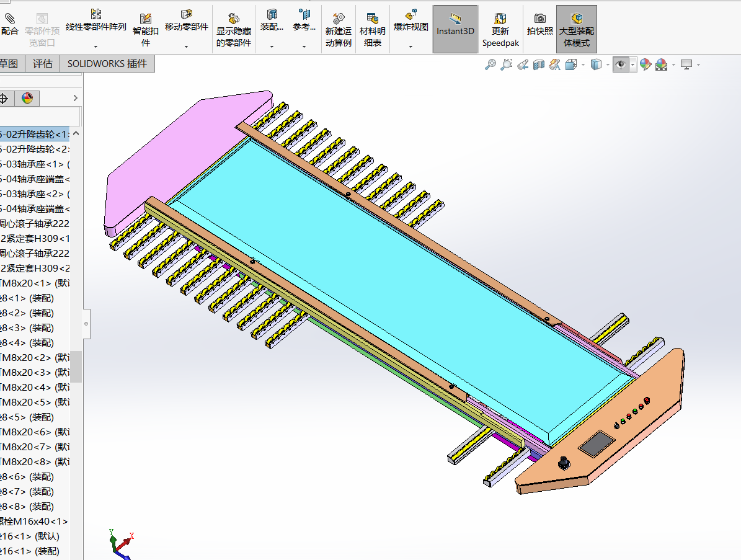Screen dimensions: 741x560
Task: Take a Snapshot (拍快照)
Action: 539,25
